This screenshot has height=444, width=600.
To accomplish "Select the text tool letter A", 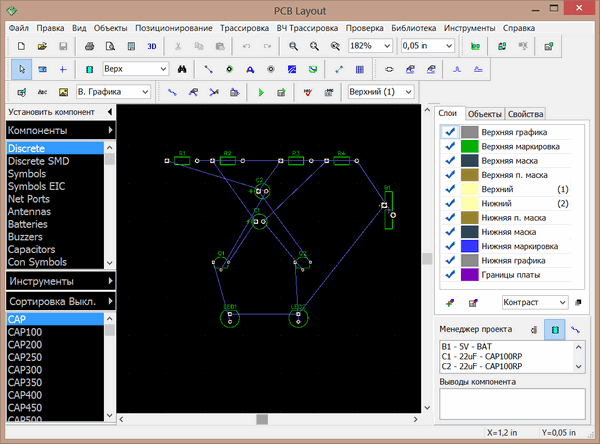I will point(250,69).
